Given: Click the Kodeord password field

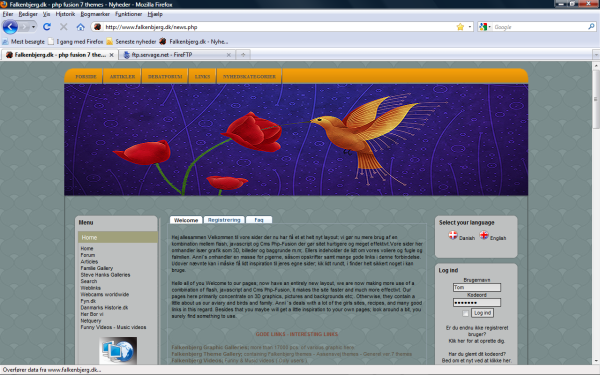Looking at the screenshot, I should tap(477, 303).
